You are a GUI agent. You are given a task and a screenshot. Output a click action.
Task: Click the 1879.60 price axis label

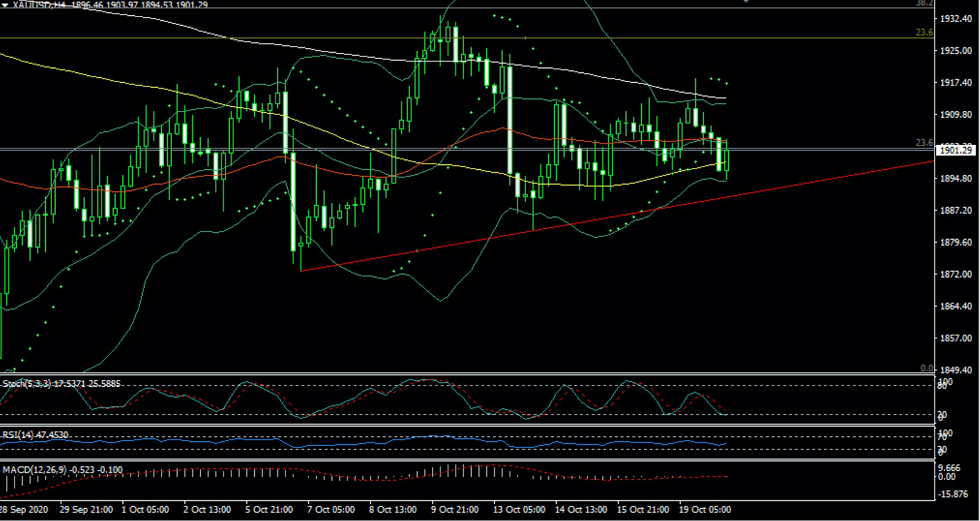[956, 242]
